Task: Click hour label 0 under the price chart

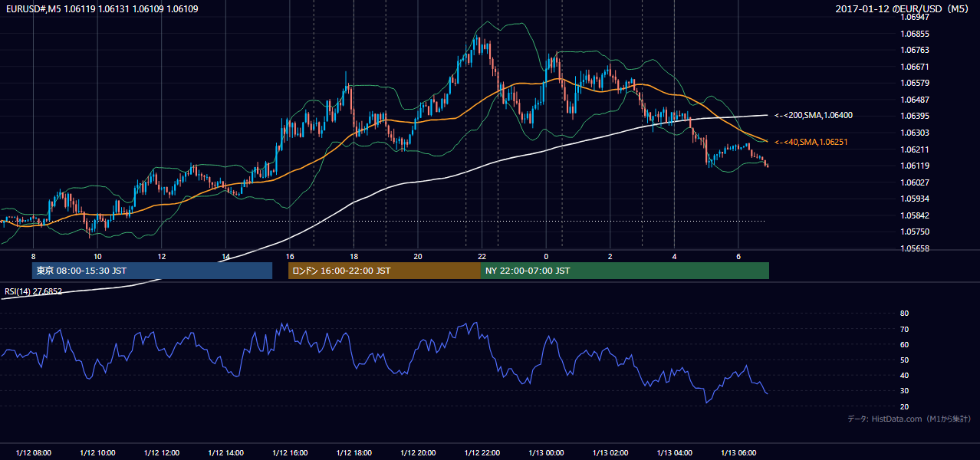Action: 546,256
